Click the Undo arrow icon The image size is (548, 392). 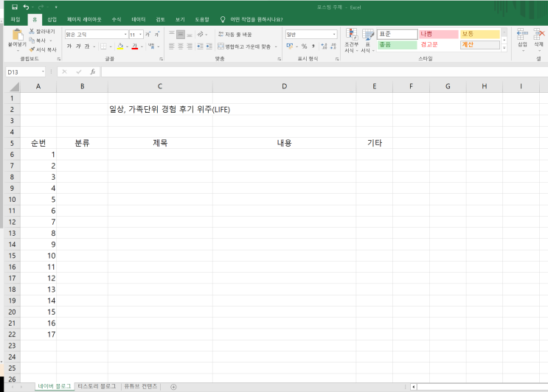27,7
